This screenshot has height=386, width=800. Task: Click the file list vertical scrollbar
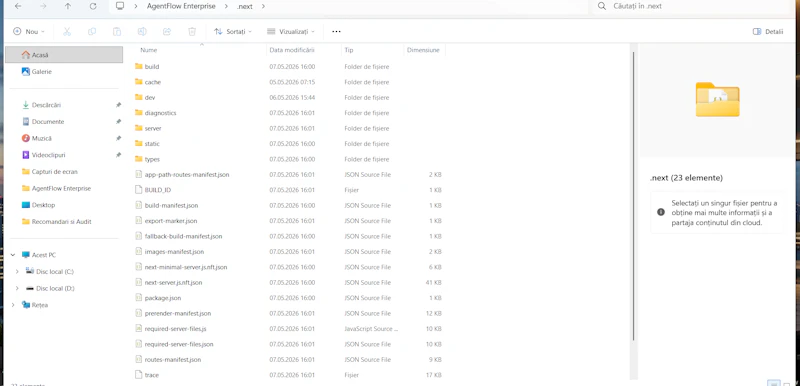click(x=634, y=196)
